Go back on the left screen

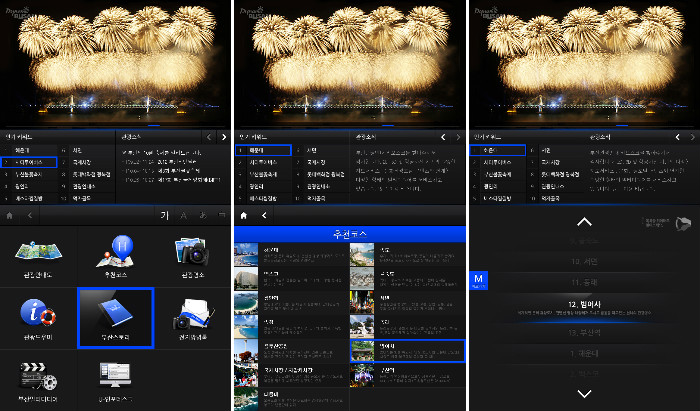[x=30, y=216]
